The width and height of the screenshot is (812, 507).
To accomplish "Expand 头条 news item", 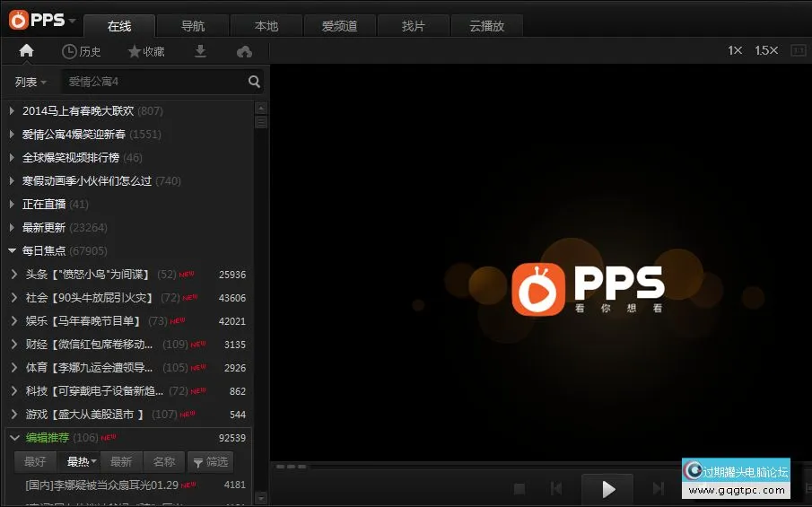I will 14,274.
